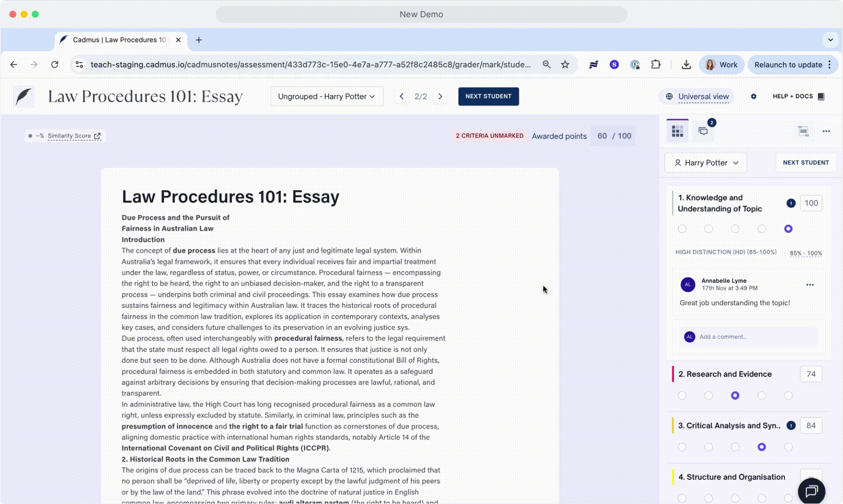Bookmark this page with the star icon
The image size is (843, 504).
(565, 65)
